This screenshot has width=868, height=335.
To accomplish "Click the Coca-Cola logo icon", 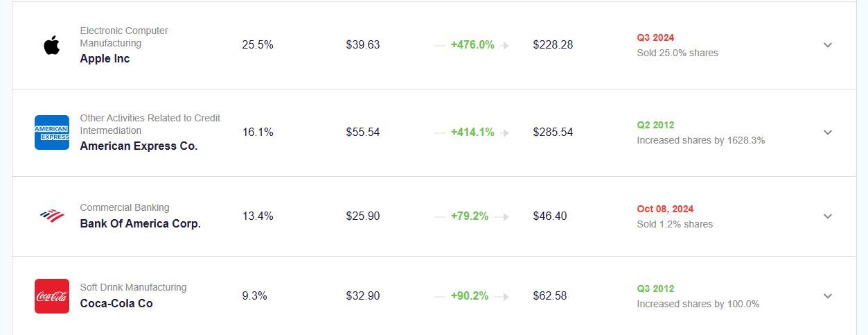I will (52, 296).
